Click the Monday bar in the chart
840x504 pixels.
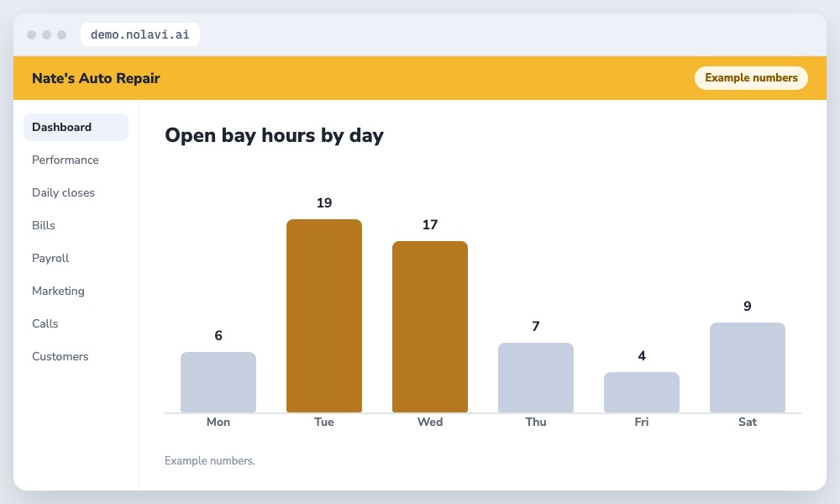[218, 382]
